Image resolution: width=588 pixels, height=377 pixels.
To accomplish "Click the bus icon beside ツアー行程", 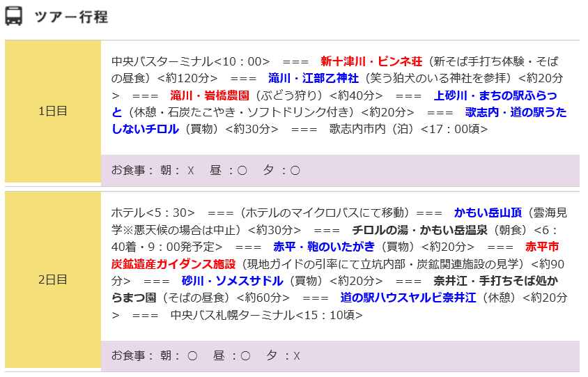I will click(x=14, y=16).
